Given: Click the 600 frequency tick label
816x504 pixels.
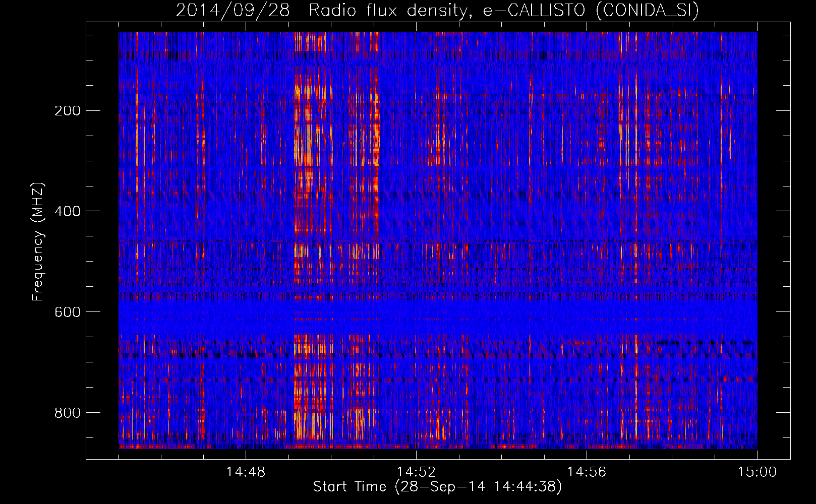Looking at the screenshot, I should [x=68, y=312].
